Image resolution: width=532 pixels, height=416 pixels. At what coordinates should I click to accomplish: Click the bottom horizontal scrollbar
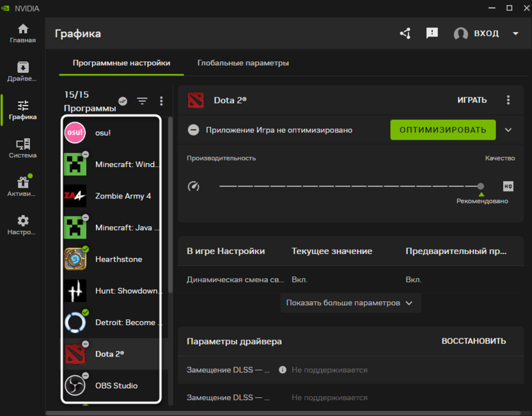[x=283, y=413]
